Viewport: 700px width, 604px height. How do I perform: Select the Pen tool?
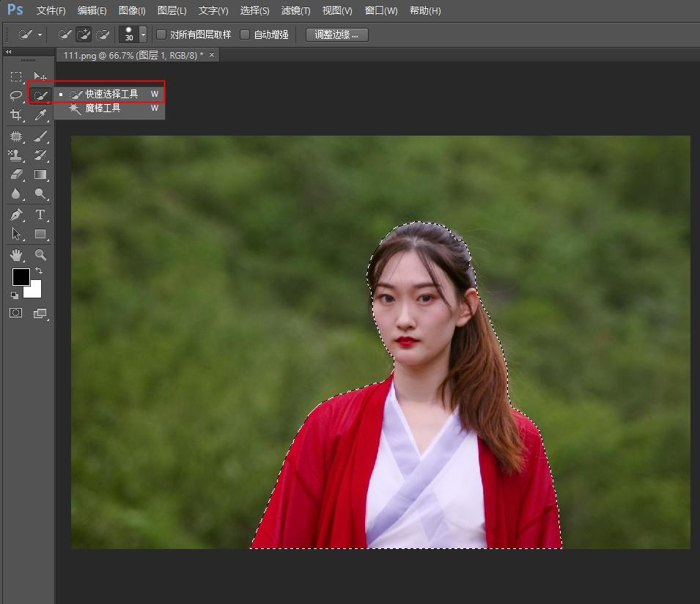coord(16,215)
